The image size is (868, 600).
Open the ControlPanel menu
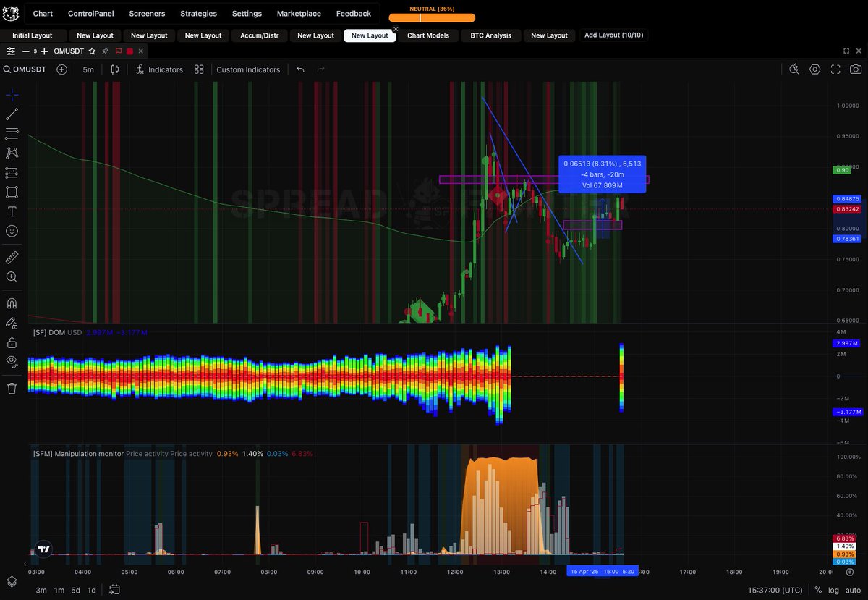90,13
